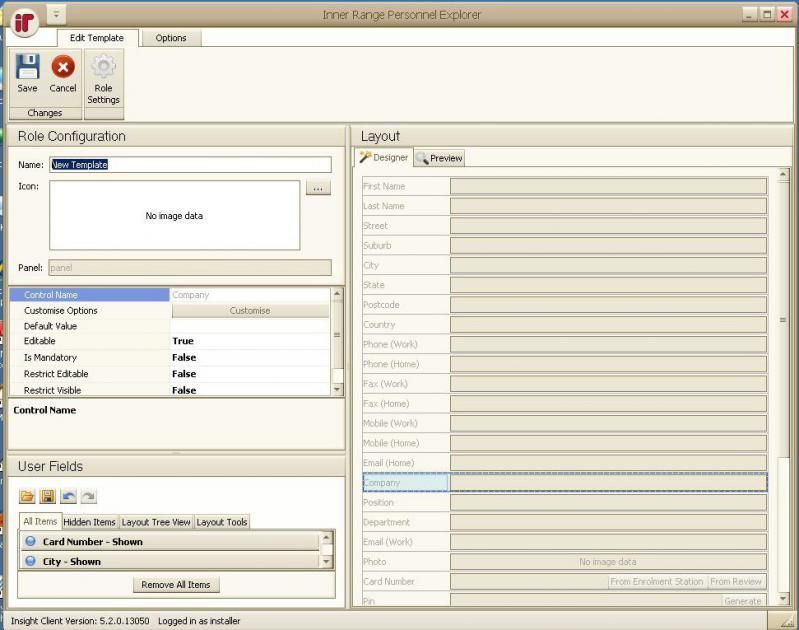Open the quick access toolbar dropdown arrow

(57, 15)
